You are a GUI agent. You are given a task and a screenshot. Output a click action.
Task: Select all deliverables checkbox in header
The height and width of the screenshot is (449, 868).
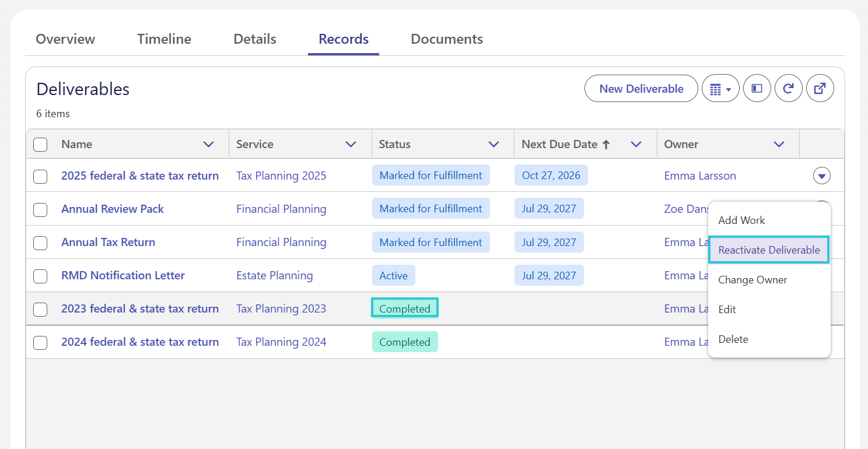pos(40,145)
